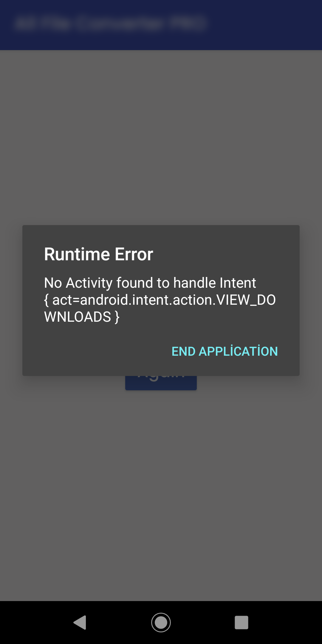
Task: Click the No Activity found message line
Action: pos(150,283)
